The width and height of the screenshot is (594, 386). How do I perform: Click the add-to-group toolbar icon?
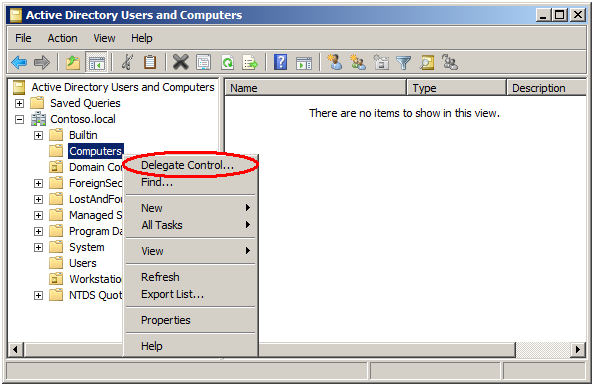pos(450,62)
